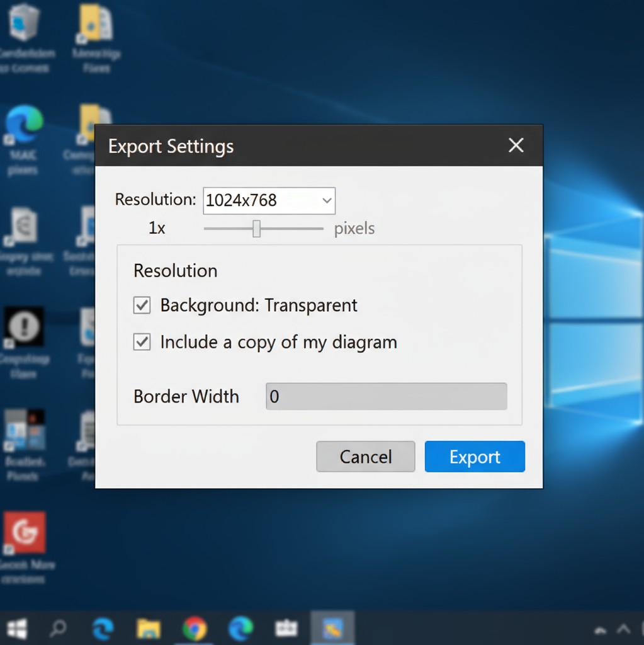Open the Resolution dropdown showing 1024x768
The height and width of the screenshot is (645, 644).
269,200
